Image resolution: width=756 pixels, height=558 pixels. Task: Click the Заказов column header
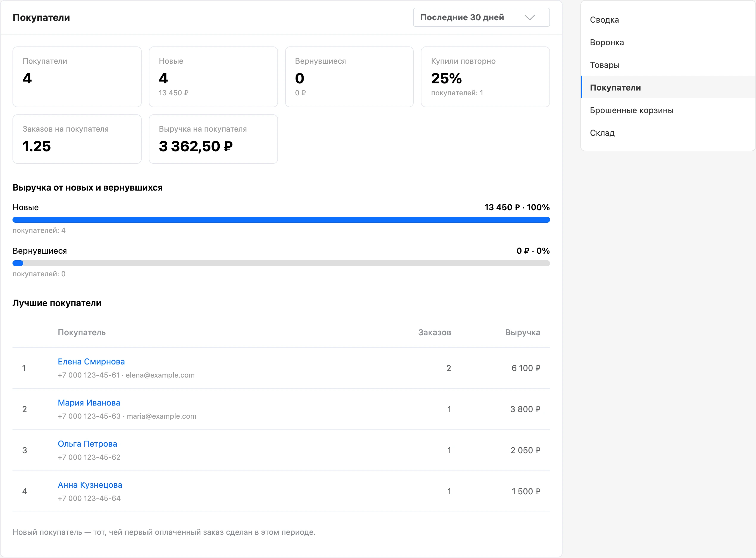[434, 332]
